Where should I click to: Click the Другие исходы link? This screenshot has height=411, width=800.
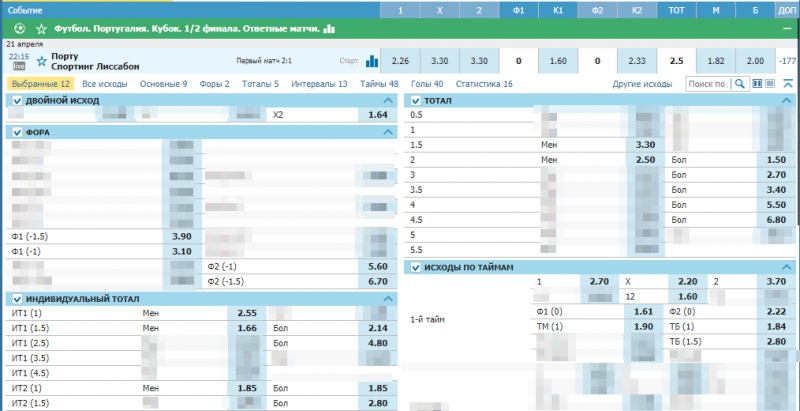pos(642,85)
